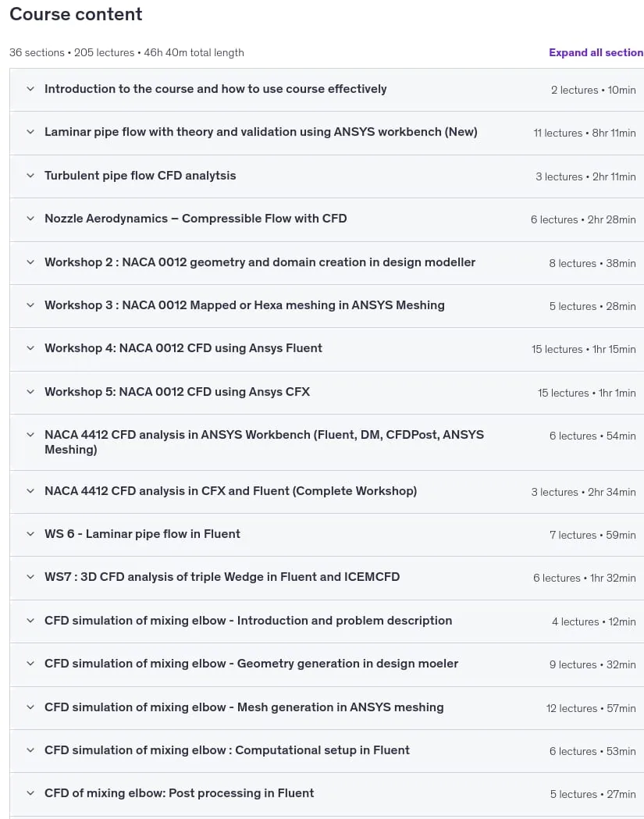
Task: Select the NACA 4412 CFD analysis in ANSYS Workbench title
Action: (x=265, y=442)
